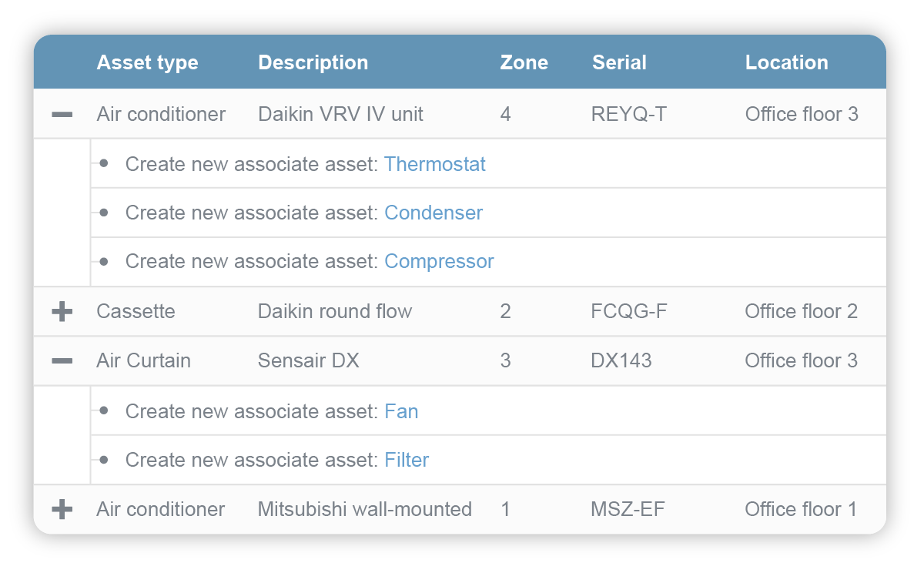924x573 pixels.
Task: Click the Description column header
Action: [x=313, y=63]
